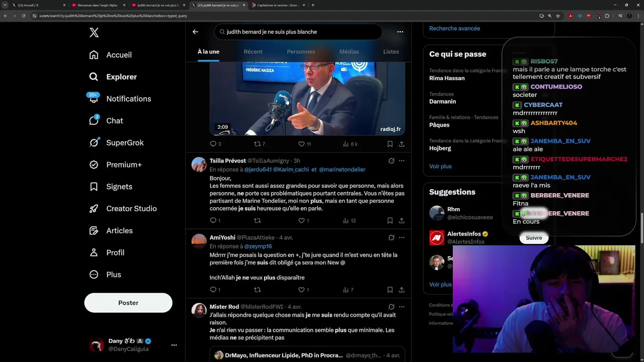Image resolution: width=644 pixels, height=362 pixels.
Task: Reply to AmiYoshi's post
Action: click(x=215, y=290)
